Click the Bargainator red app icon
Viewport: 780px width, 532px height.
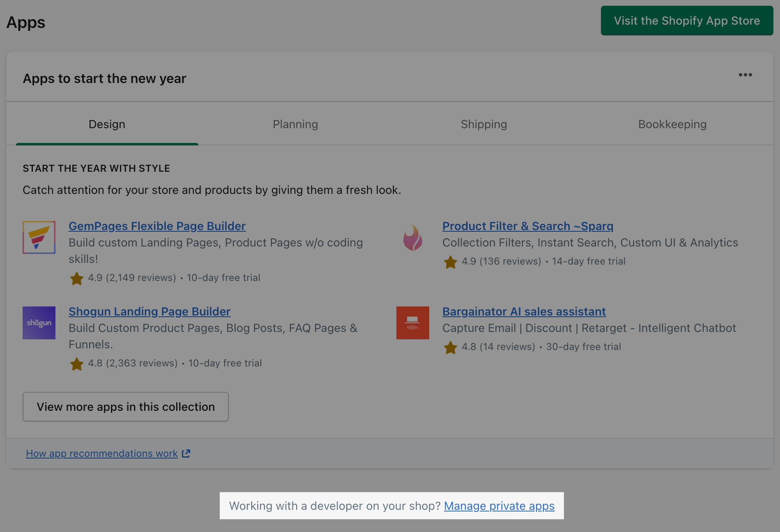pos(413,323)
